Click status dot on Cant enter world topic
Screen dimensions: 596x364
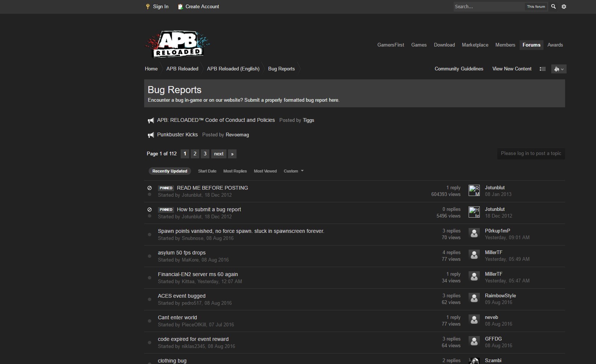coord(150,321)
